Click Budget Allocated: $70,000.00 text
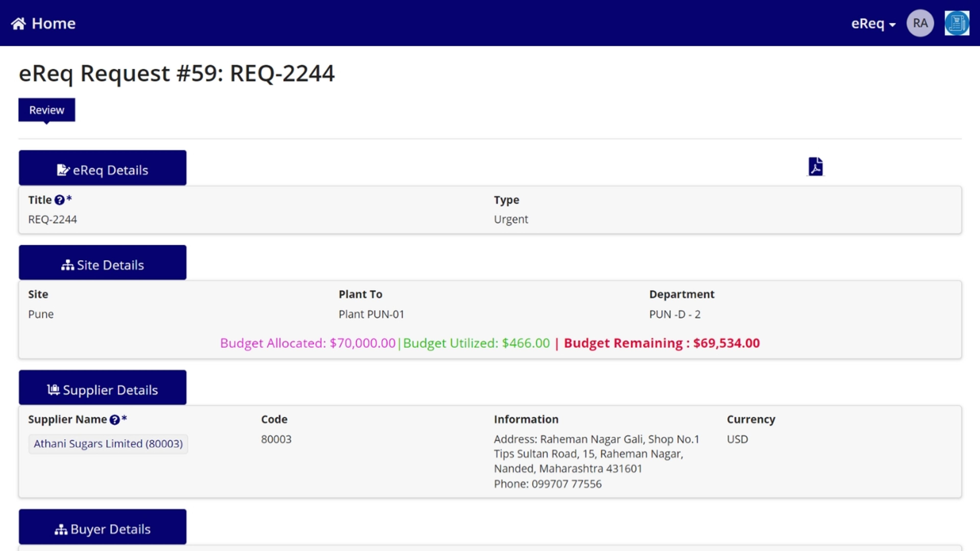Viewport: 980px width, 551px height. [x=308, y=343]
